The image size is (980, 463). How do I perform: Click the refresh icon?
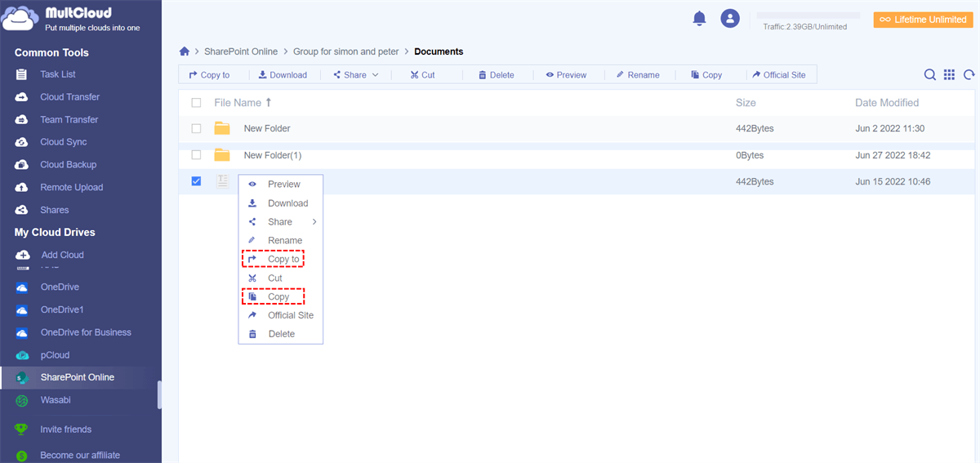click(x=969, y=74)
